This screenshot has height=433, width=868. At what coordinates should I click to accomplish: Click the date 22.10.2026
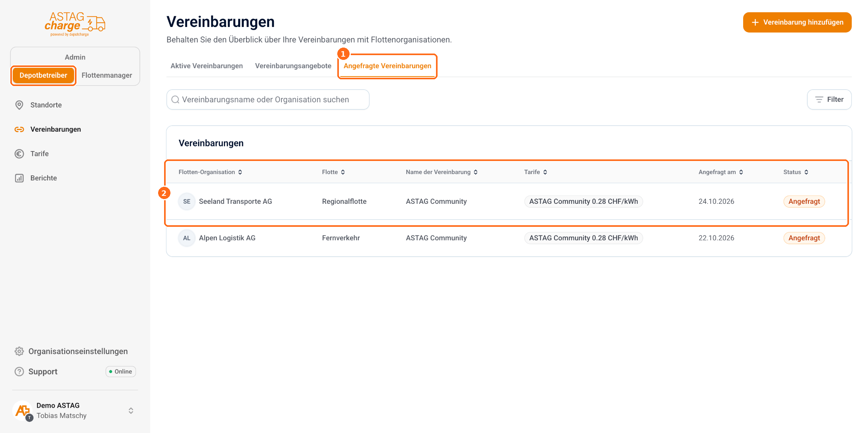coord(716,238)
